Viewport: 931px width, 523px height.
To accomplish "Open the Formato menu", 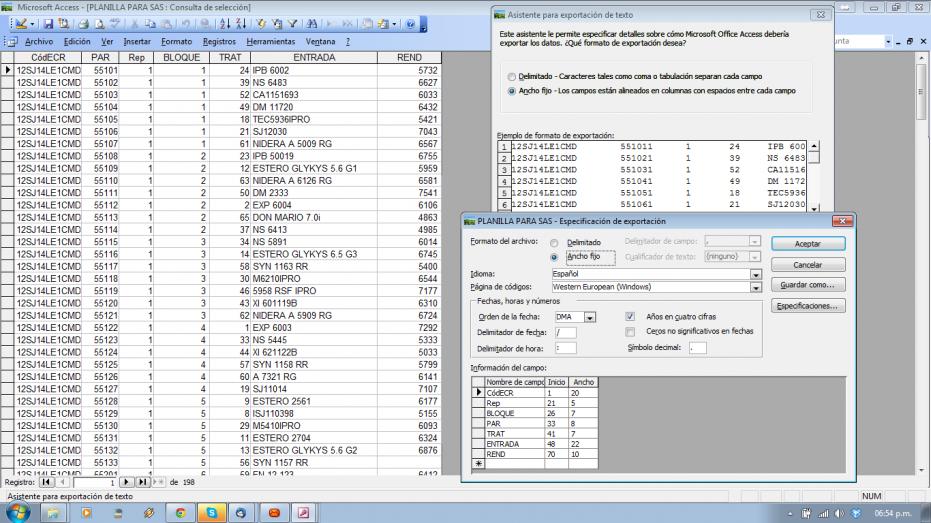I will tap(176, 42).
